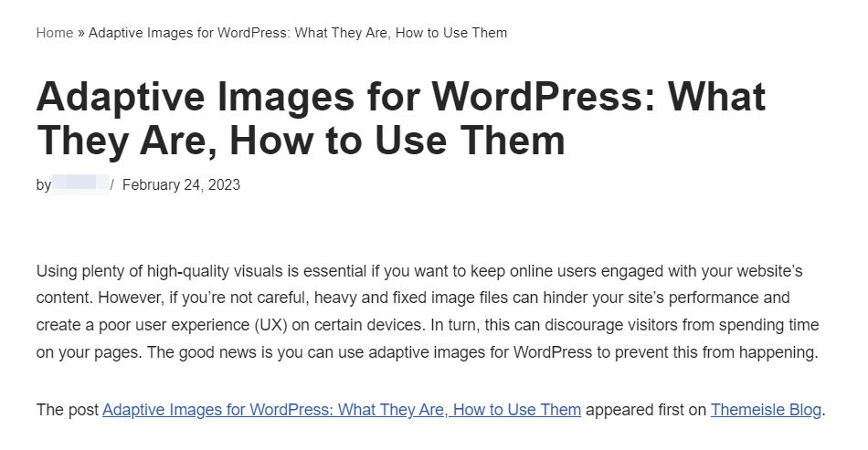Viewport: 868px width, 450px height.
Task: Click the blurred author name after 'by'
Action: click(x=80, y=184)
